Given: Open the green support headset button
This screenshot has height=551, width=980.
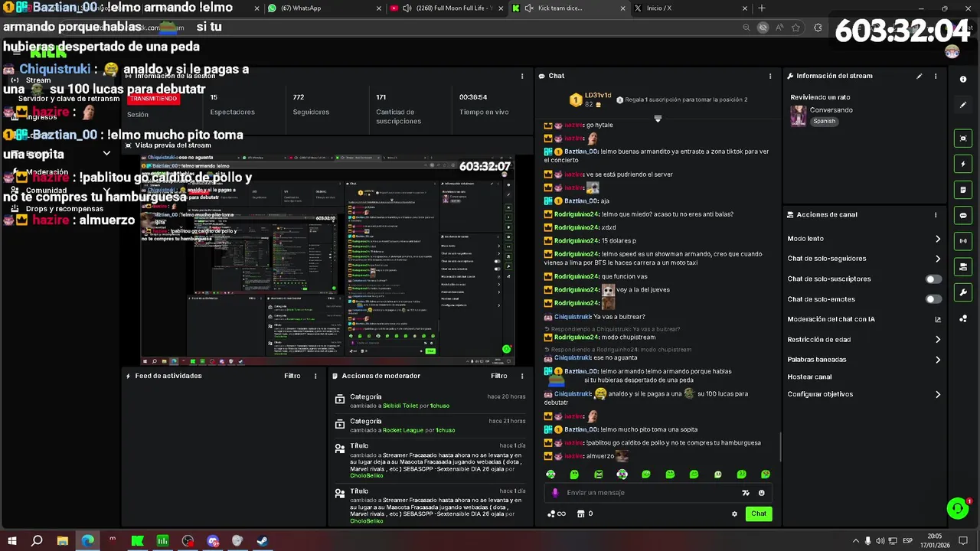Looking at the screenshot, I should click(957, 508).
